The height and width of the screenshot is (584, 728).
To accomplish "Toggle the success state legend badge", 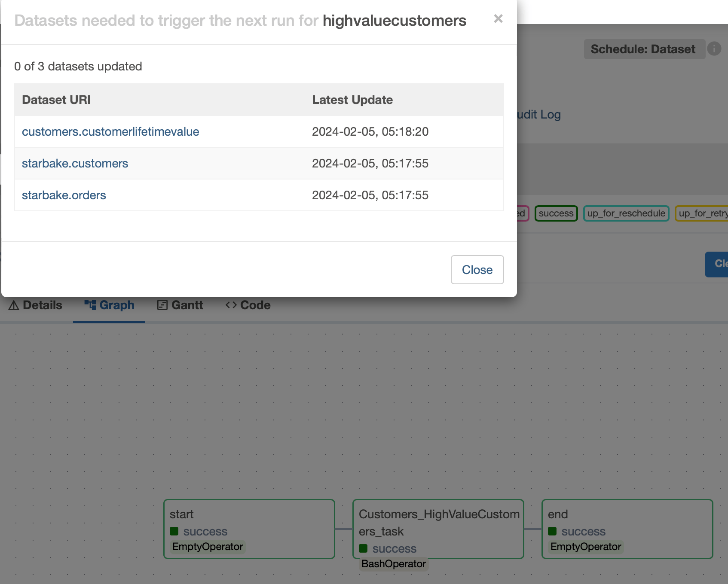I will pyautogui.click(x=556, y=213).
